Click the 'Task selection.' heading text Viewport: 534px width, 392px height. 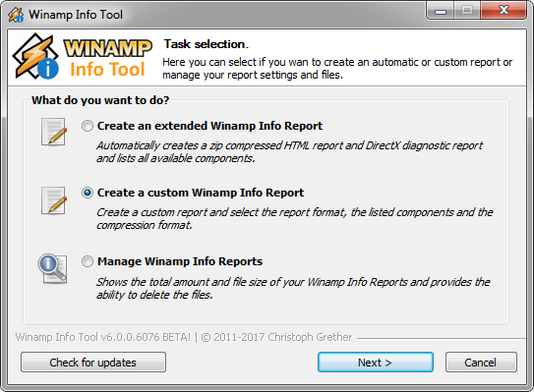point(207,44)
